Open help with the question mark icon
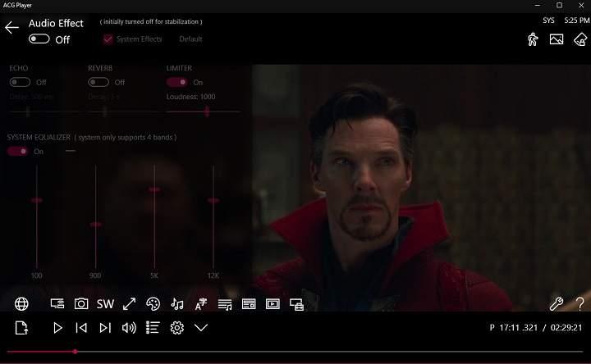 tap(580, 304)
